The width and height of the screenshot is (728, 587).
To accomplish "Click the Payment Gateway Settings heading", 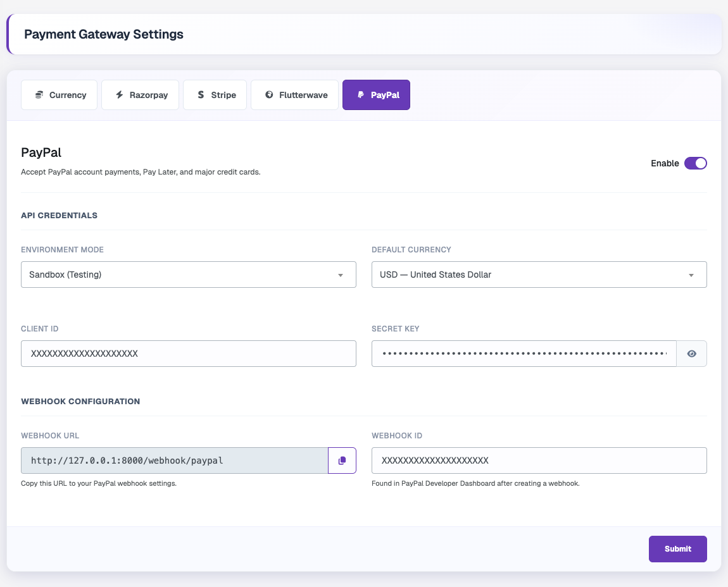I will point(104,34).
